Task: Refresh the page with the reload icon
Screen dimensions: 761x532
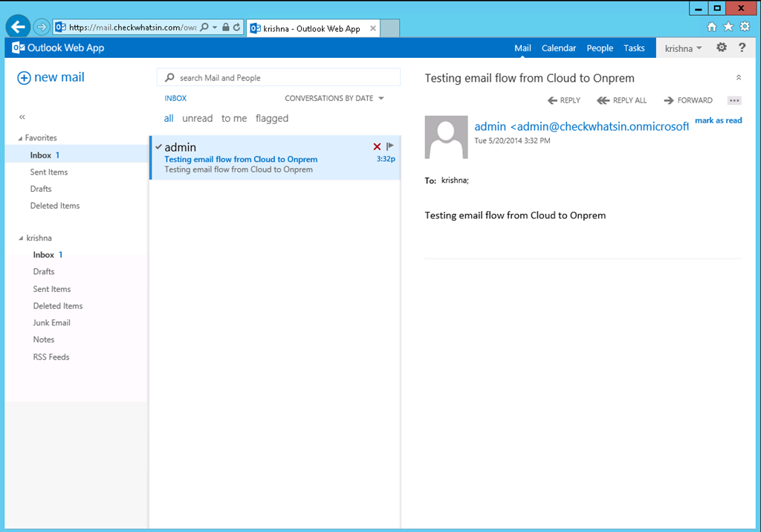Action: pos(236,27)
